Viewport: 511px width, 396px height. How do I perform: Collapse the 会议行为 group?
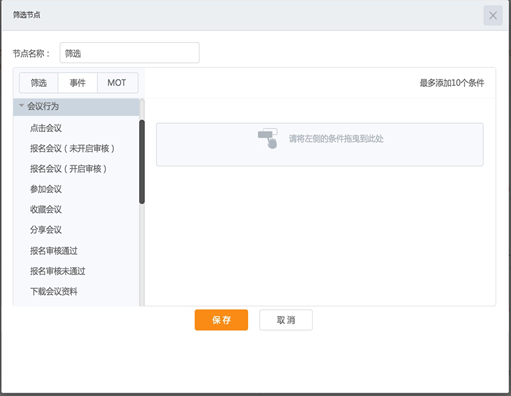[76, 107]
